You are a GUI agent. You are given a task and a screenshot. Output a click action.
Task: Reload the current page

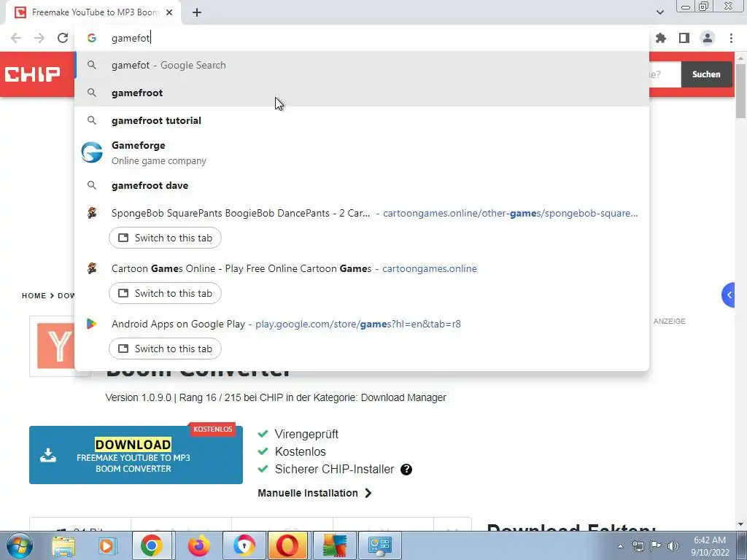click(63, 38)
